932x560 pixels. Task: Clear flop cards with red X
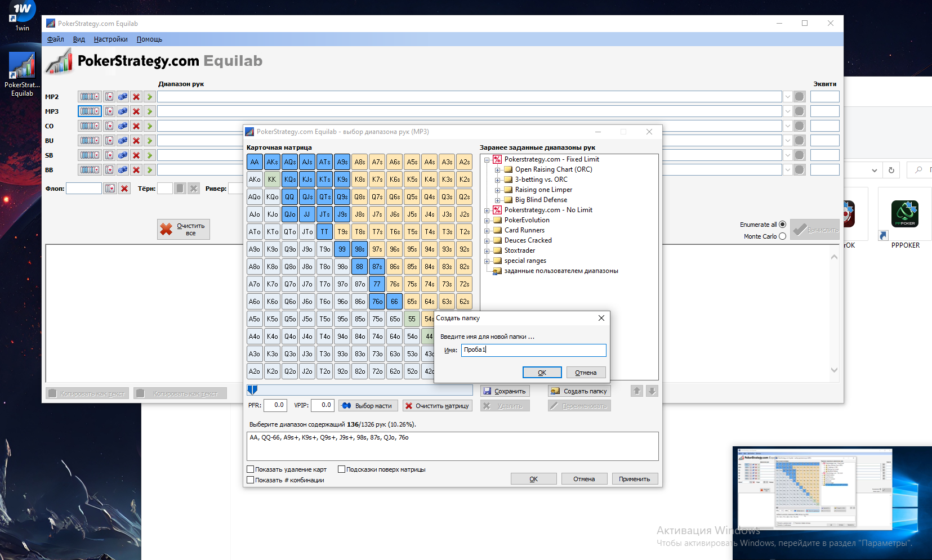(124, 189)
